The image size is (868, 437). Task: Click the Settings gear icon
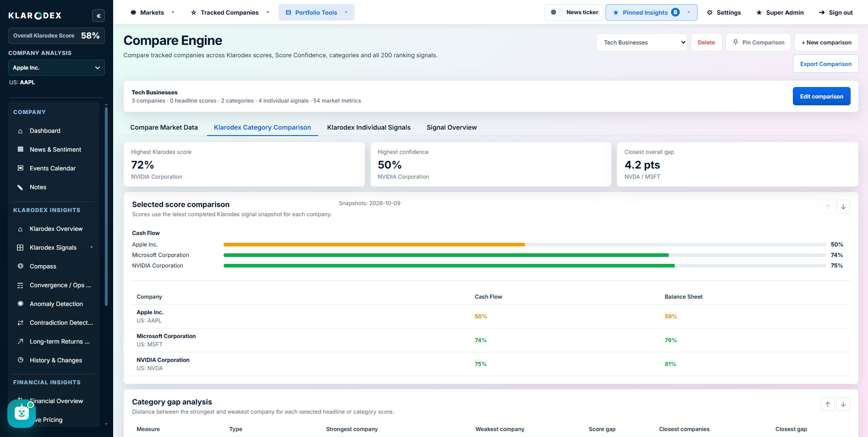point(710,12)
